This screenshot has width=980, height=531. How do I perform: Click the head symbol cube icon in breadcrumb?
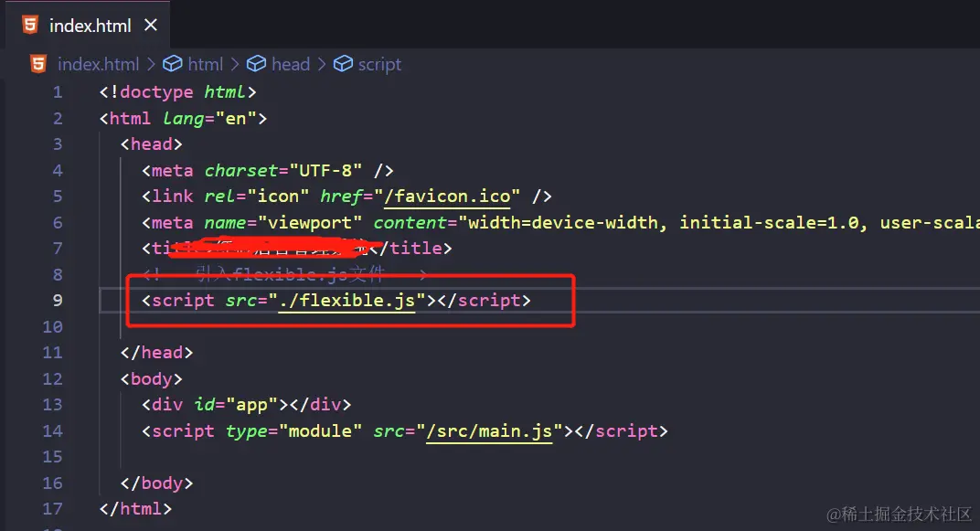256,64
